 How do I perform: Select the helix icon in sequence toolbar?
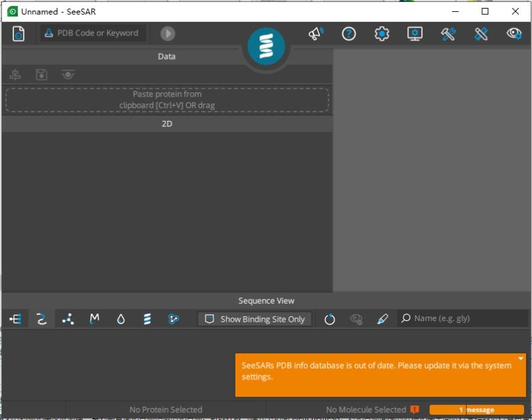click(147, 319)
